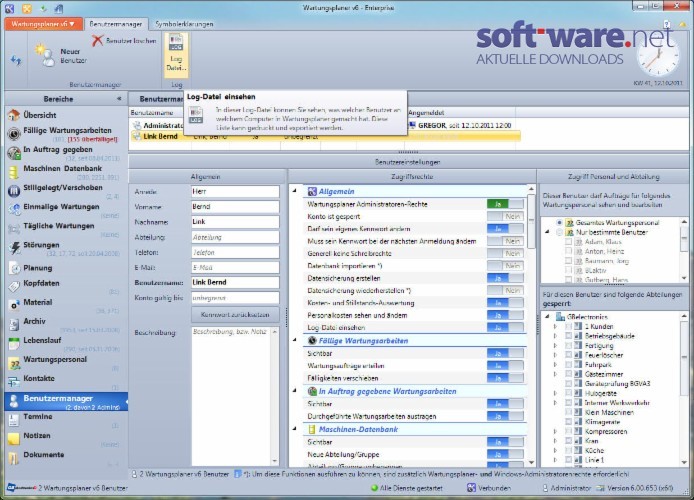Viewport: 694px width, 500px height.
Task: Open Archiv sidebar entry
Action: tap(66, 324)
